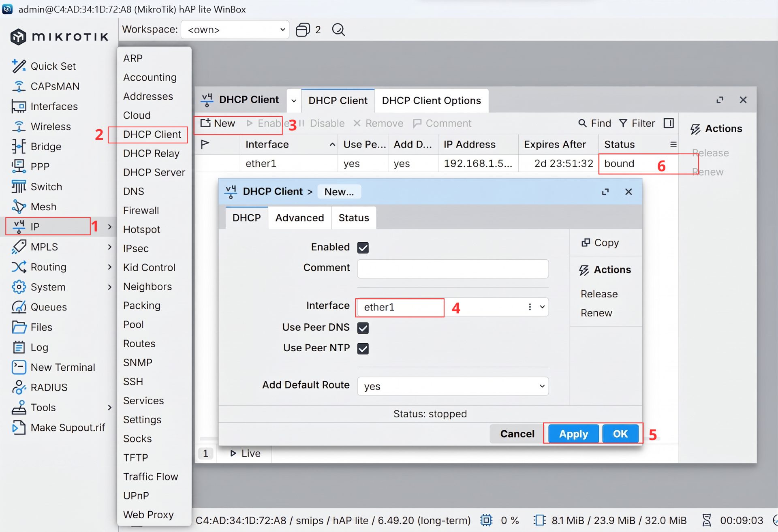Screen dimensions: 778x532
Task: Confirm with the OK button
Action: coord(620,434)
